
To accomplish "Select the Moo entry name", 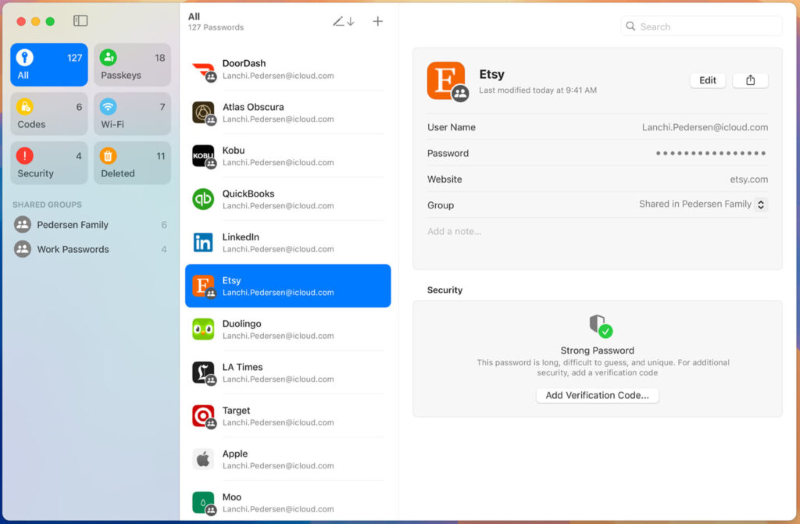I will point(232,497).
